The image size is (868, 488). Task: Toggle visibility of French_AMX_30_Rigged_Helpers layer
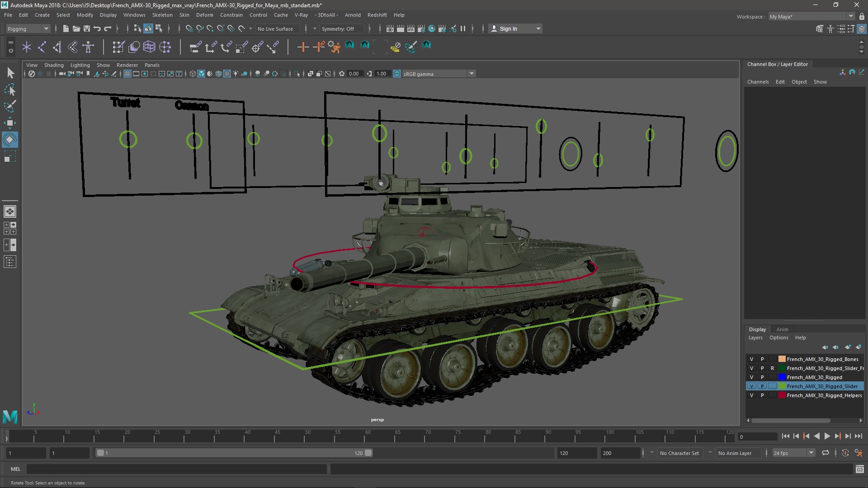pos(751,395)
